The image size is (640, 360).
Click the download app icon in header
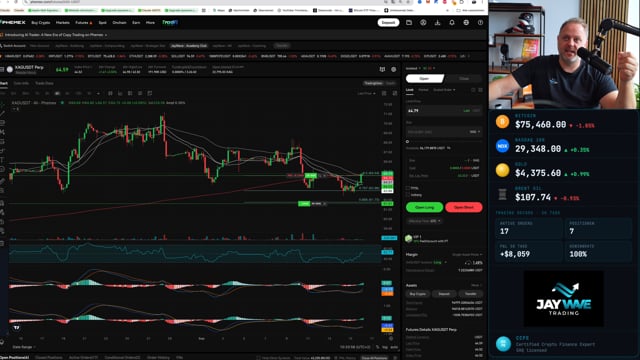pyautogui.click(x=438, y=22)
